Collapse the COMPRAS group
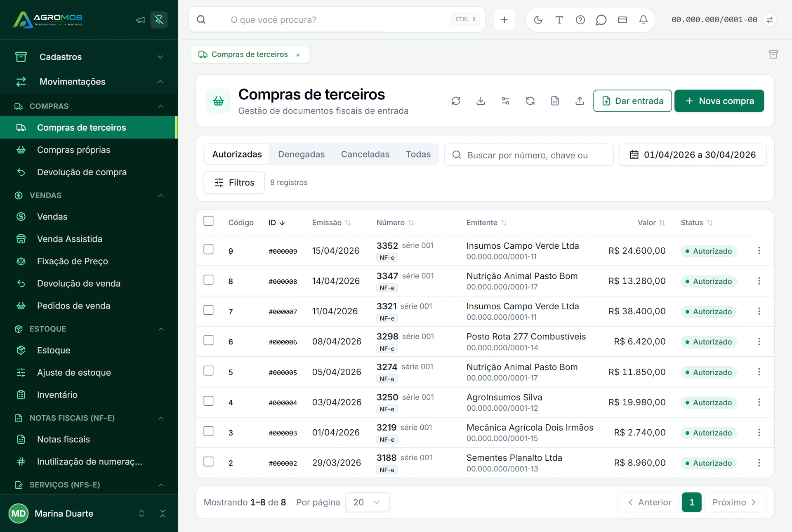792x532 pixels. (89, 106)
